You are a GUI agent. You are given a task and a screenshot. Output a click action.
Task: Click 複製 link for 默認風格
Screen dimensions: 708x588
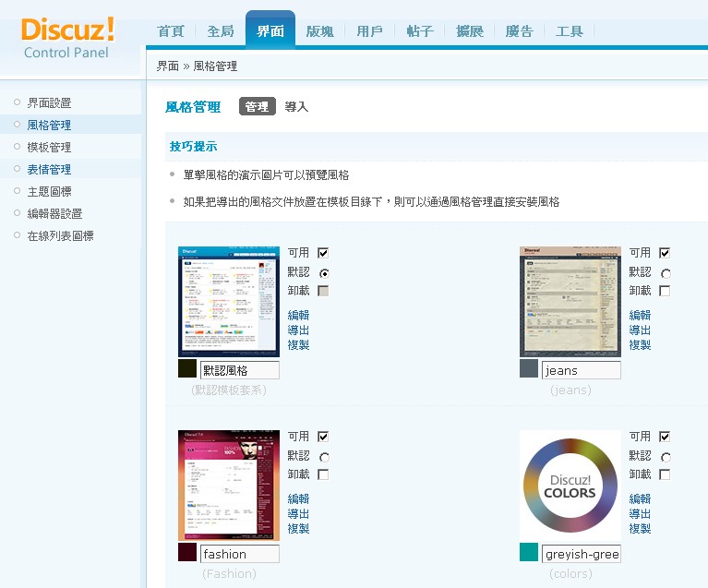point(298,344)
